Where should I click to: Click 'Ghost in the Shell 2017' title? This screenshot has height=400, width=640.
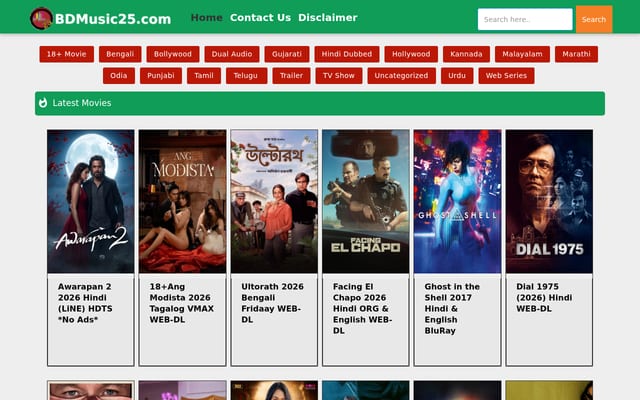[x=452, y=309]
